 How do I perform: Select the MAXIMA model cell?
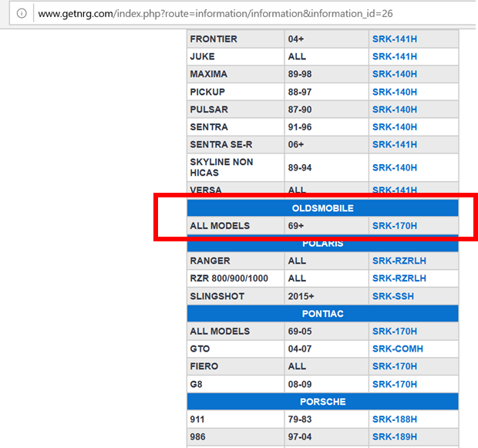click(x=236, y=74)
